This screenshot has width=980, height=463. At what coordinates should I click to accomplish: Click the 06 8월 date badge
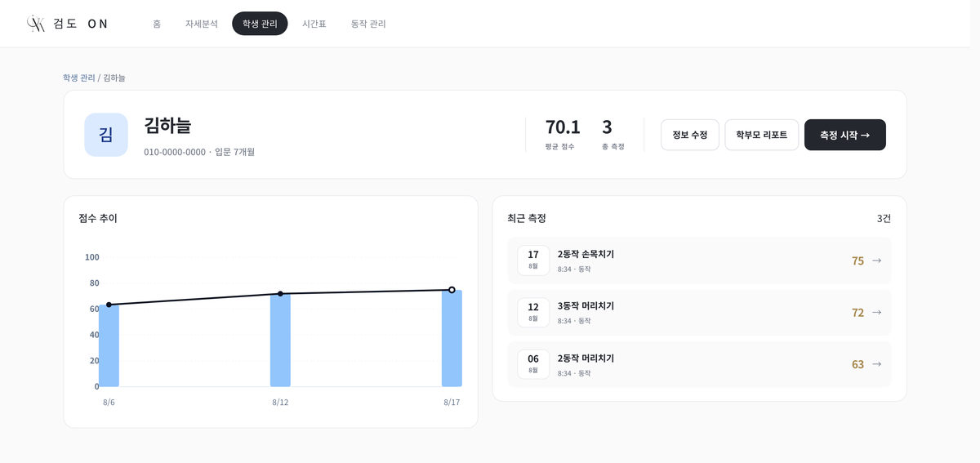533,364
